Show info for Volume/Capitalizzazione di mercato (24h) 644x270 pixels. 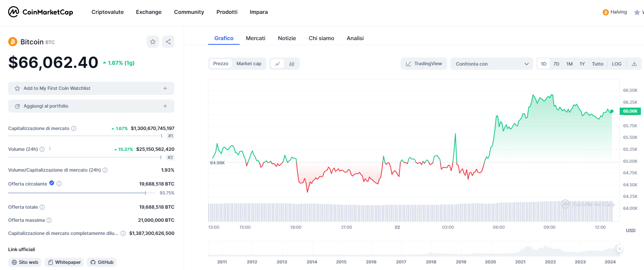point(105,170)
